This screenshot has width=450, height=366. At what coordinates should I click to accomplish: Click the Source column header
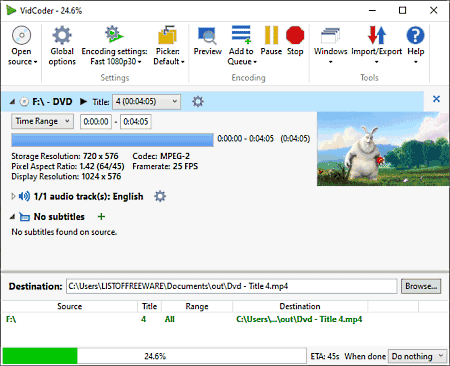70,306
